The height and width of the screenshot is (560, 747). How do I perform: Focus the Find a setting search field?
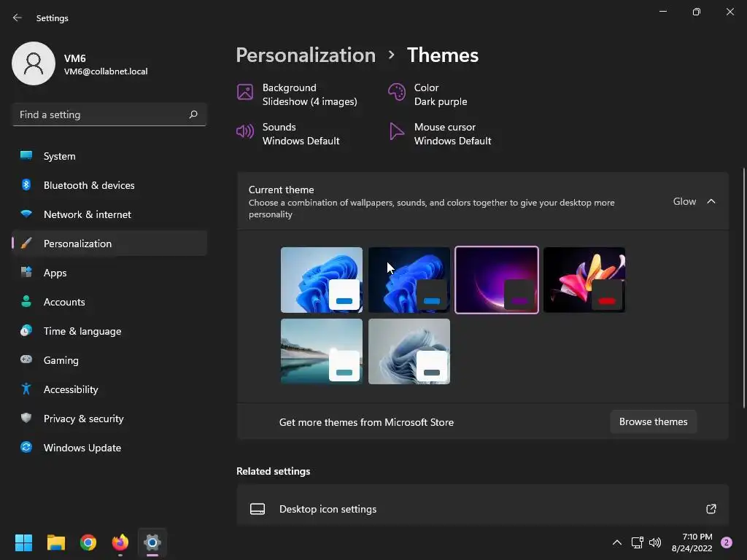pyautogui.click(x=109, y=114)
